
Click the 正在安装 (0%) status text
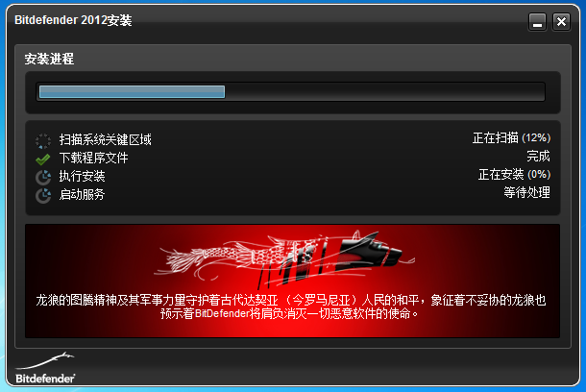click(x=514, y=174)
